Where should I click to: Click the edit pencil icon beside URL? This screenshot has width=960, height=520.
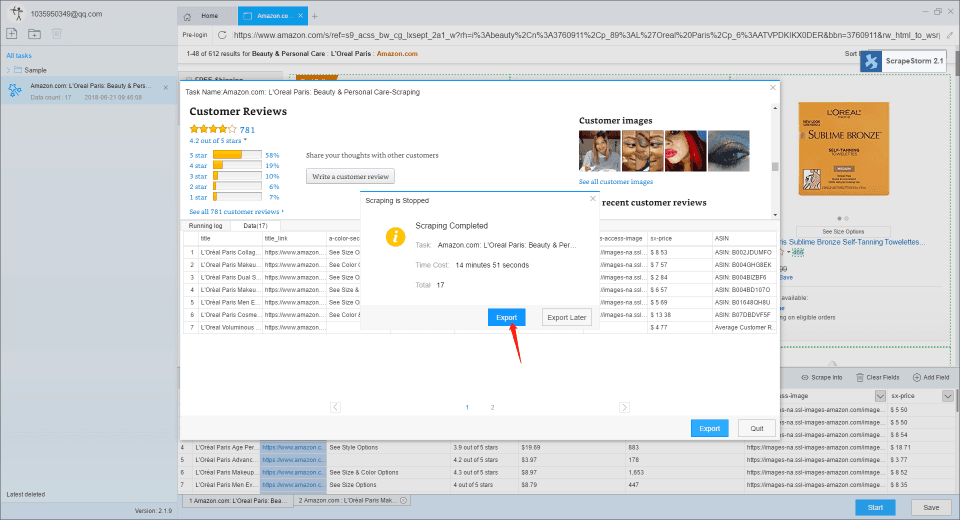pyautogui.click(x=947, y=34)
